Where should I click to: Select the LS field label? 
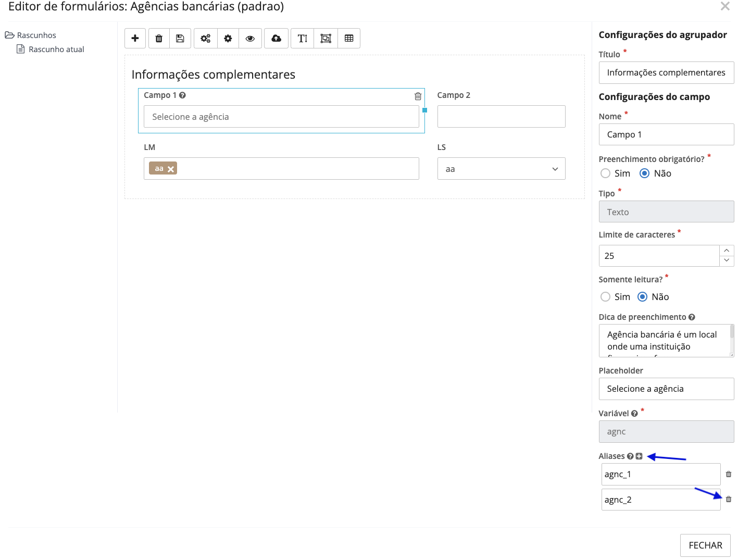click(442, 147)
